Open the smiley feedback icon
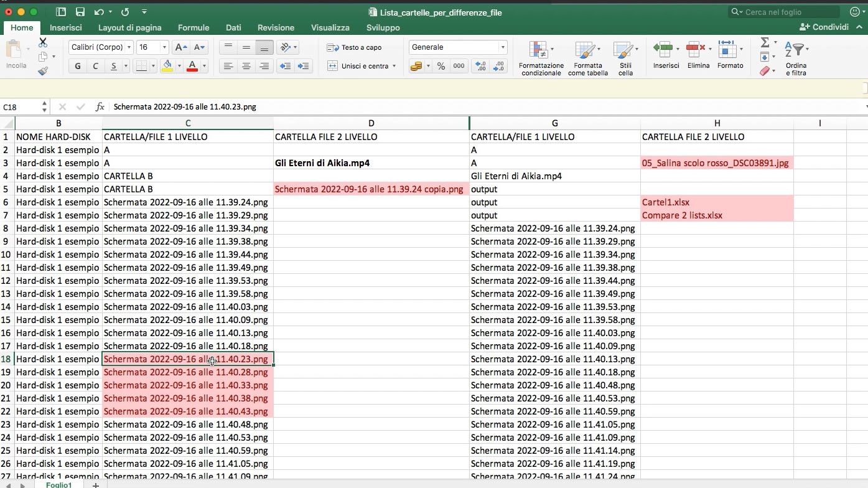The image size is (868, 488). point(854,12)
